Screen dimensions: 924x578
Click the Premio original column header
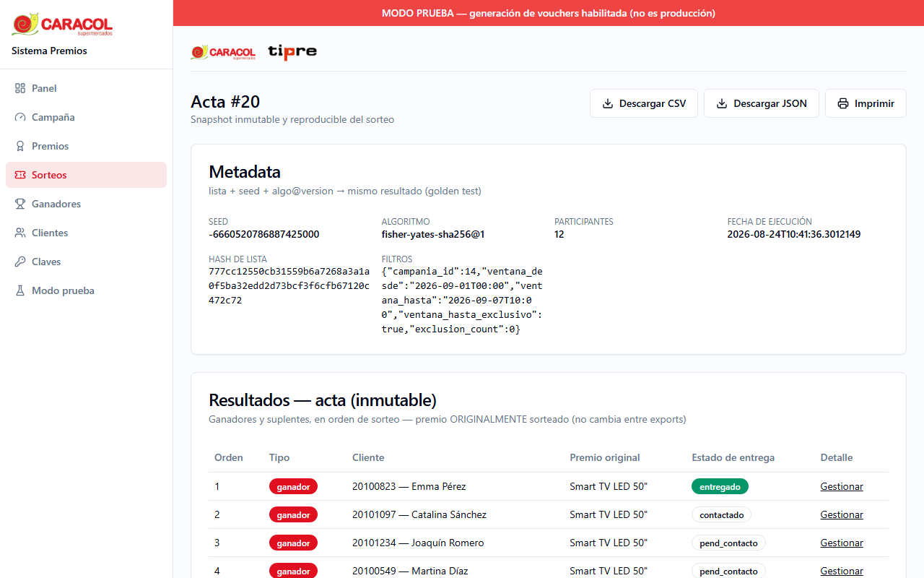click(x=605, y=457)
